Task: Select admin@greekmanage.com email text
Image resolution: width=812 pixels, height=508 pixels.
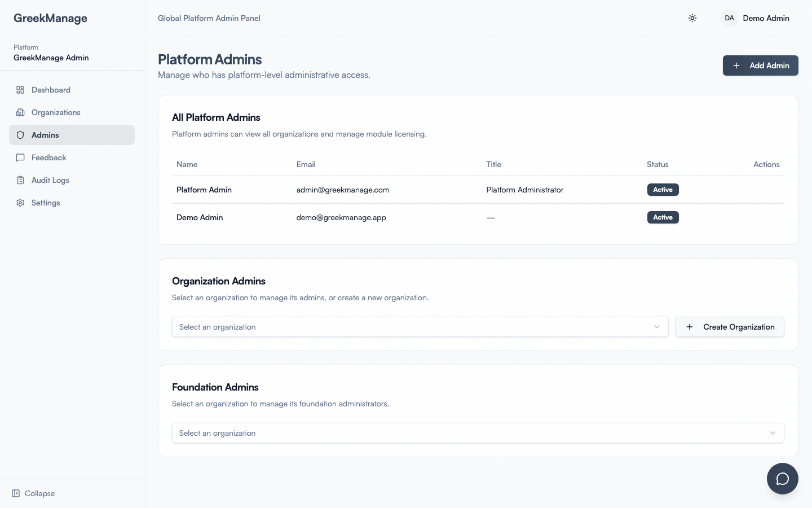Action: tap(343, 190)
